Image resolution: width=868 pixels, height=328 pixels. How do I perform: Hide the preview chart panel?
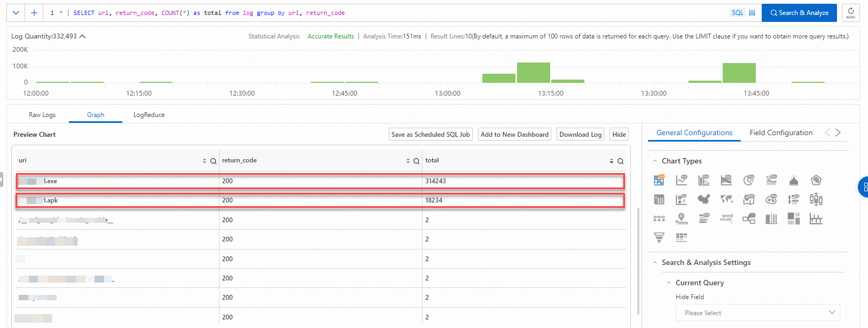tap(619, 135)
